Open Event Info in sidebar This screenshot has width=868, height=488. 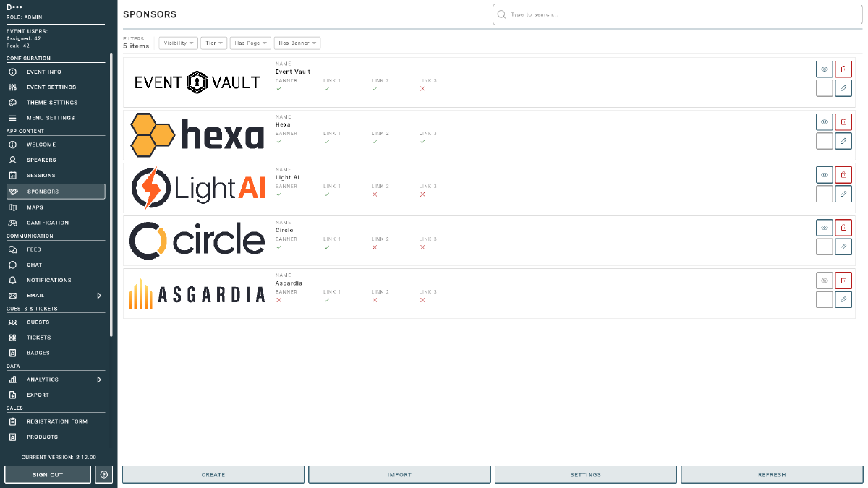pos(56,72)
